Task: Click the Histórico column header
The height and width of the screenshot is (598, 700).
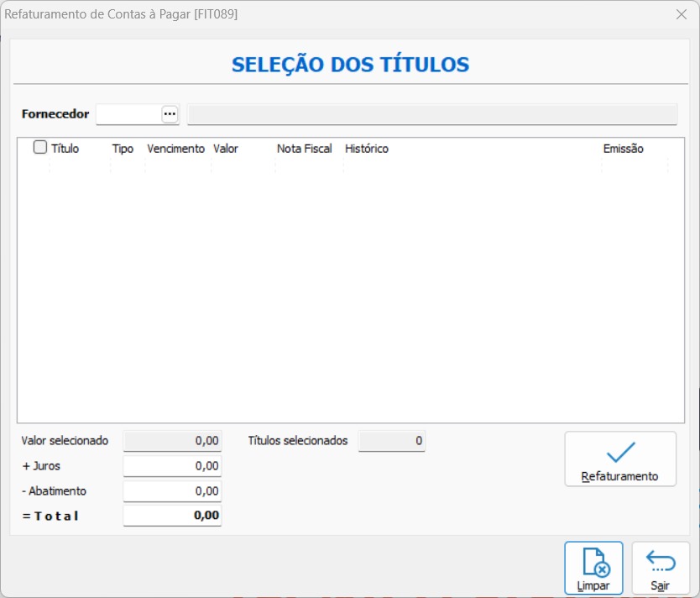Action: click(x=367, y=149)
